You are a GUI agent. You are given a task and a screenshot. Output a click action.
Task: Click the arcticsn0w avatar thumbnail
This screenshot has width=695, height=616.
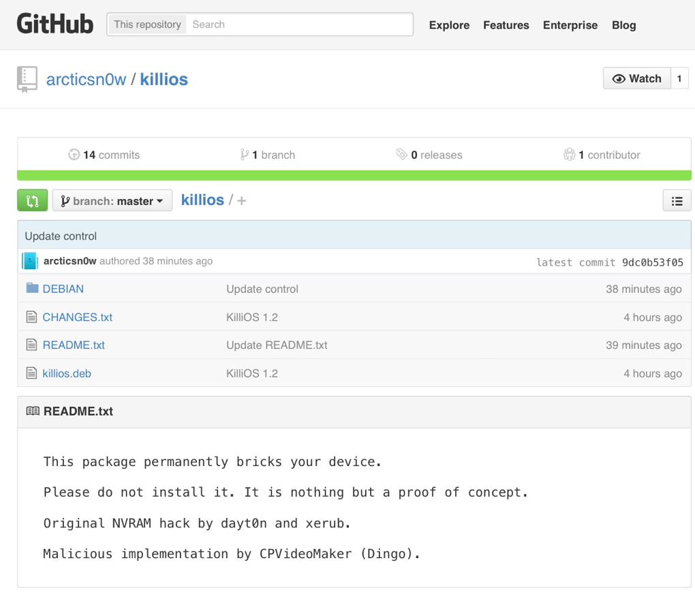pyautogui.click(x=30, y=261)
